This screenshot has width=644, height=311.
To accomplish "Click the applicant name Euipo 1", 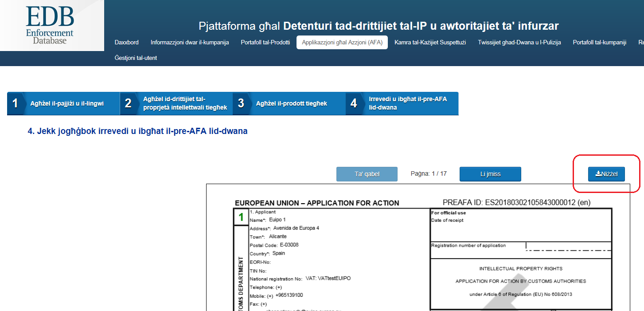I will click(x=277, y=220).
